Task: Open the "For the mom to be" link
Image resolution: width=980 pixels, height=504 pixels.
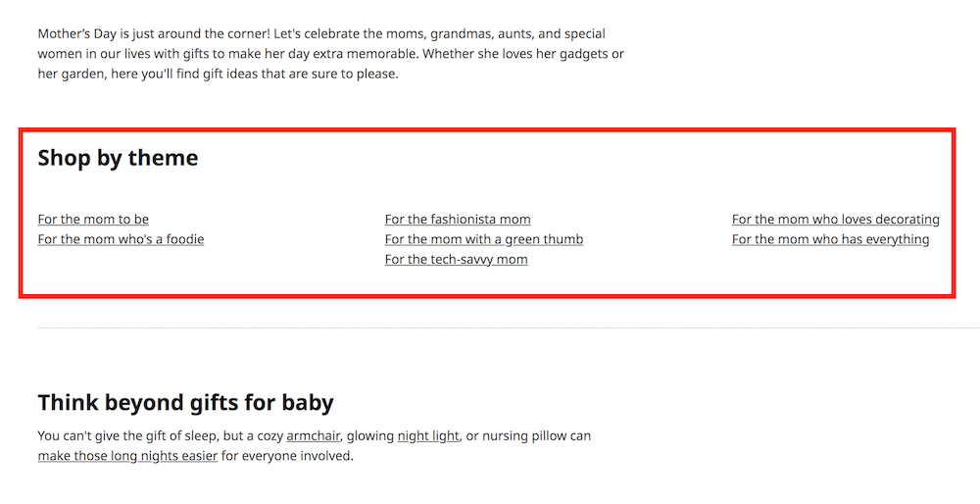Action: point(93,220)
